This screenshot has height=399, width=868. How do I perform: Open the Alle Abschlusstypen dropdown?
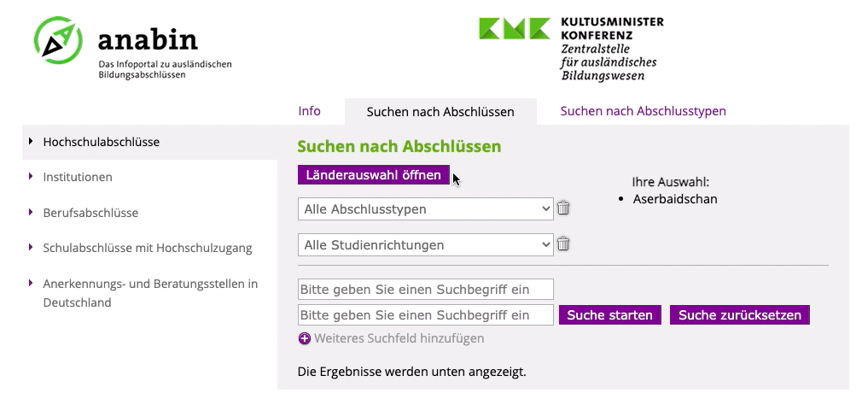(x=426, y=208)
